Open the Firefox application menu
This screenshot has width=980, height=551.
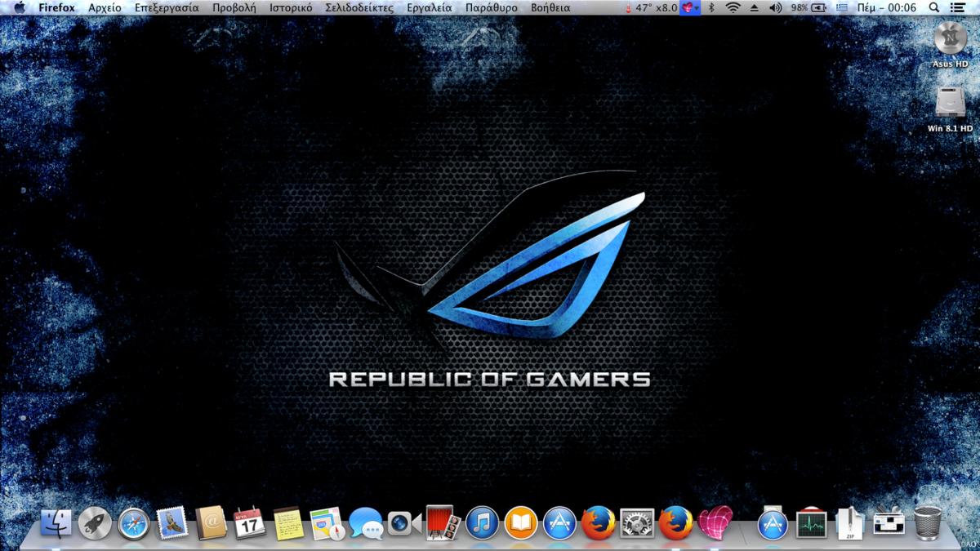(56, 7)
